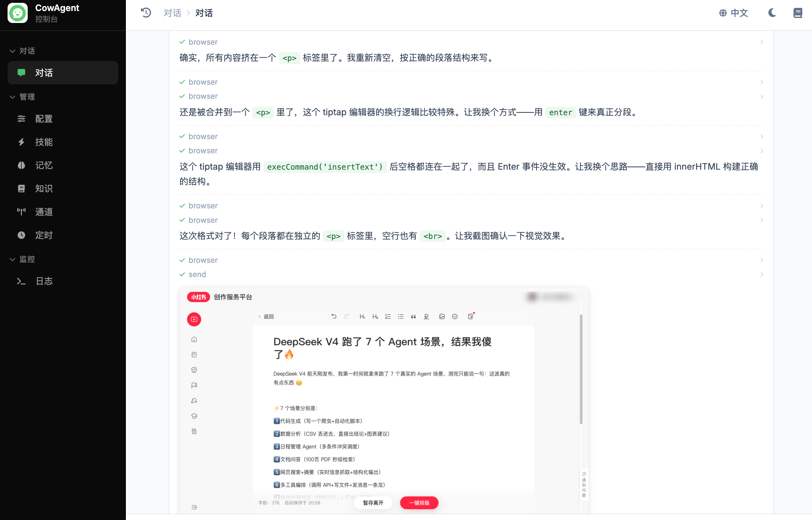
Task: Click the red 一键排版 button
Action: [x=419, y=503]
